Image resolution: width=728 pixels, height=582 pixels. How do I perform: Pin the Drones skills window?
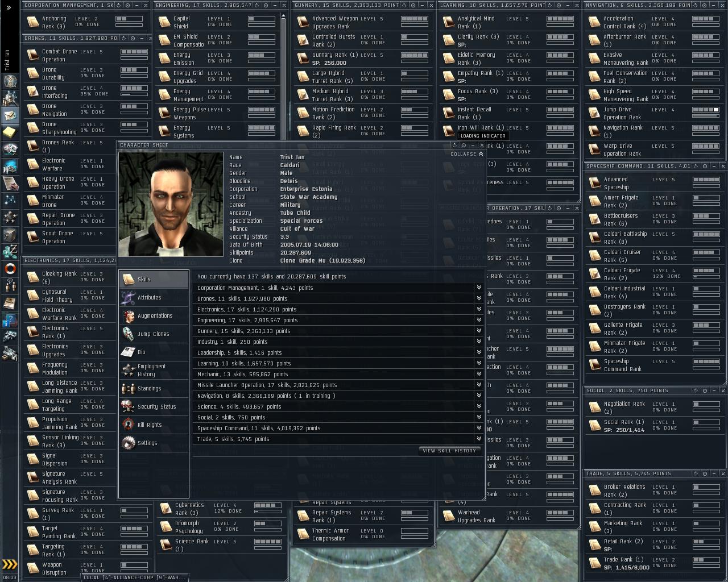(132, 38)
